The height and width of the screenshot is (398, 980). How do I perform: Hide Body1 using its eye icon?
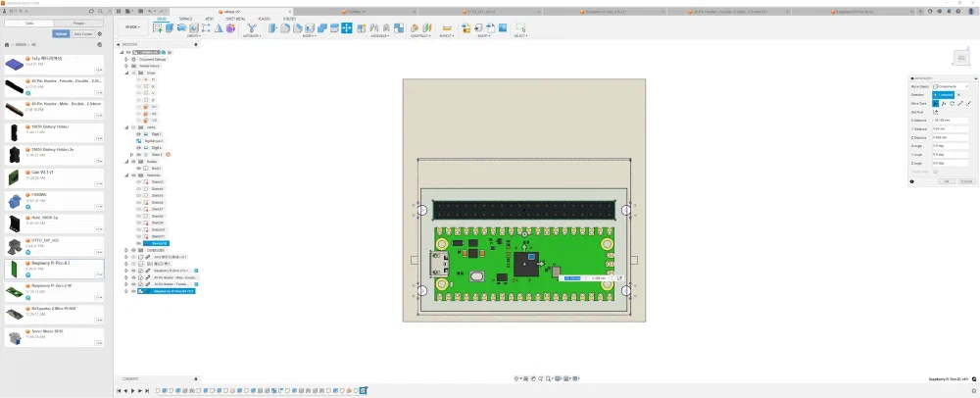[x=139, y=168]
